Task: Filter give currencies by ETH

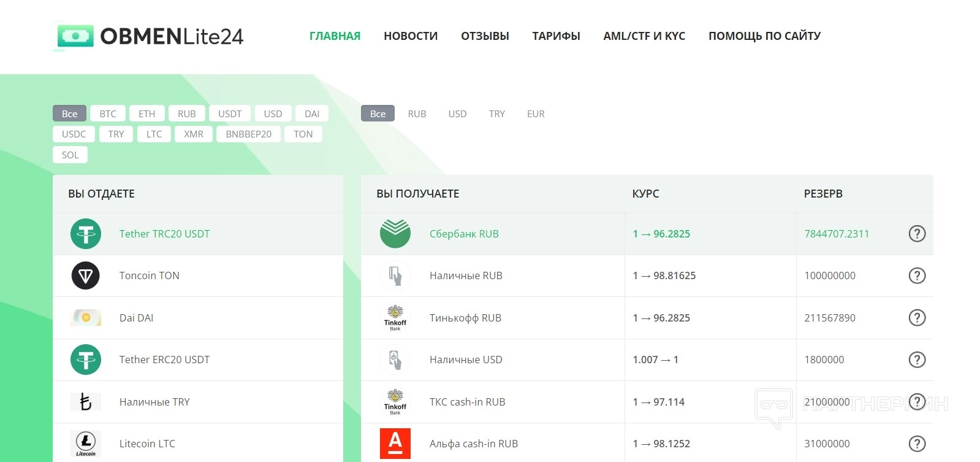Action: click(x=146, y=114)
